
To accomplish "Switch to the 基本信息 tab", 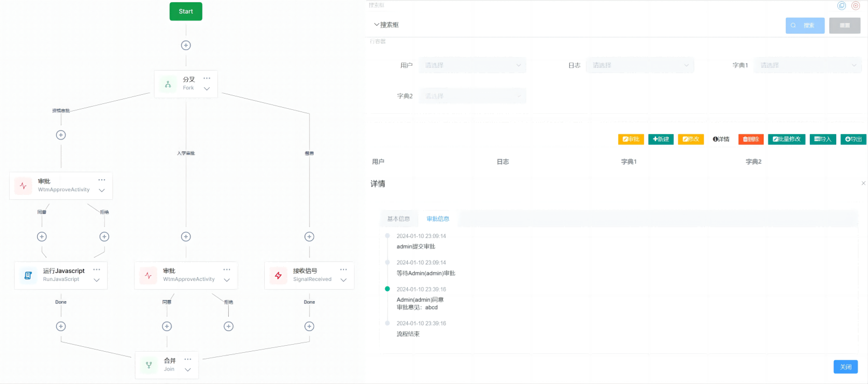I will pyautogui.click(x=398, y=219).
